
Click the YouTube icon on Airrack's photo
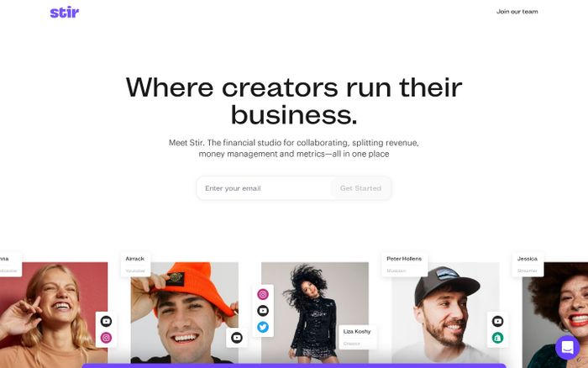[x=237, y=338]
